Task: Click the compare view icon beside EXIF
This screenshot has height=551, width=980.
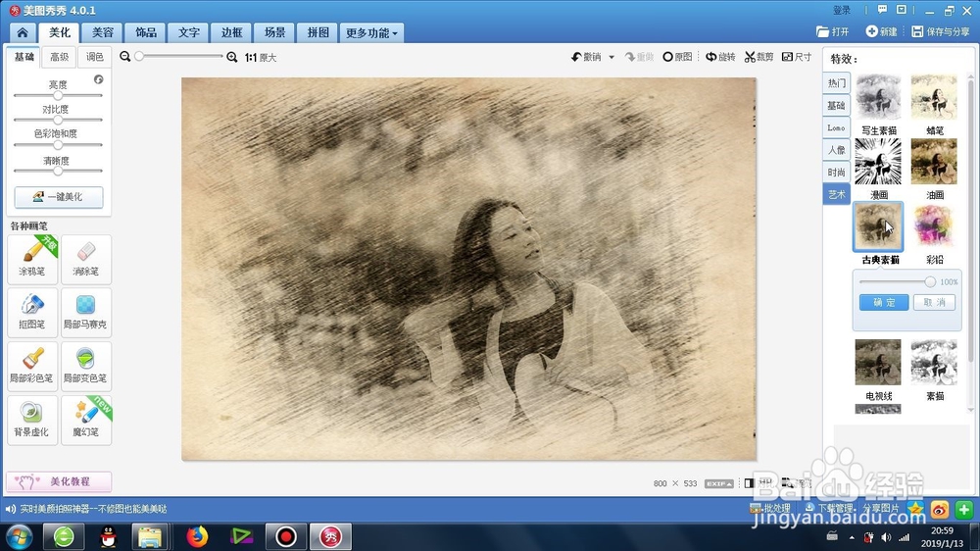Action: click(x=749, y=483)
